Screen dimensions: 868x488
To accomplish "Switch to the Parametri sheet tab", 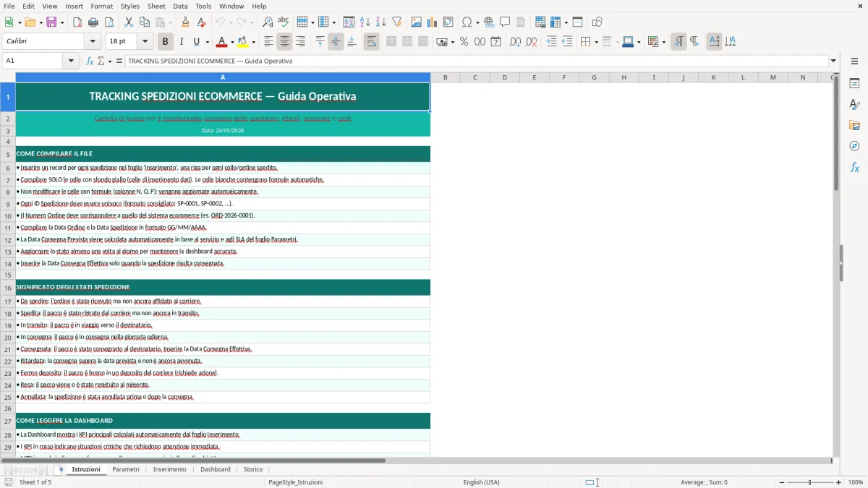I will click(x=126, y=469).
